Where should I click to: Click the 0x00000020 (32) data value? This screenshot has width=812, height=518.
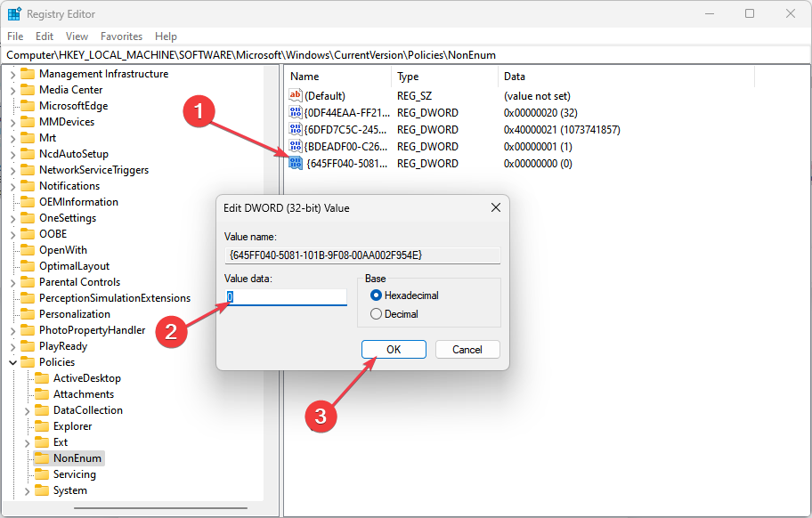click(540, 112)
